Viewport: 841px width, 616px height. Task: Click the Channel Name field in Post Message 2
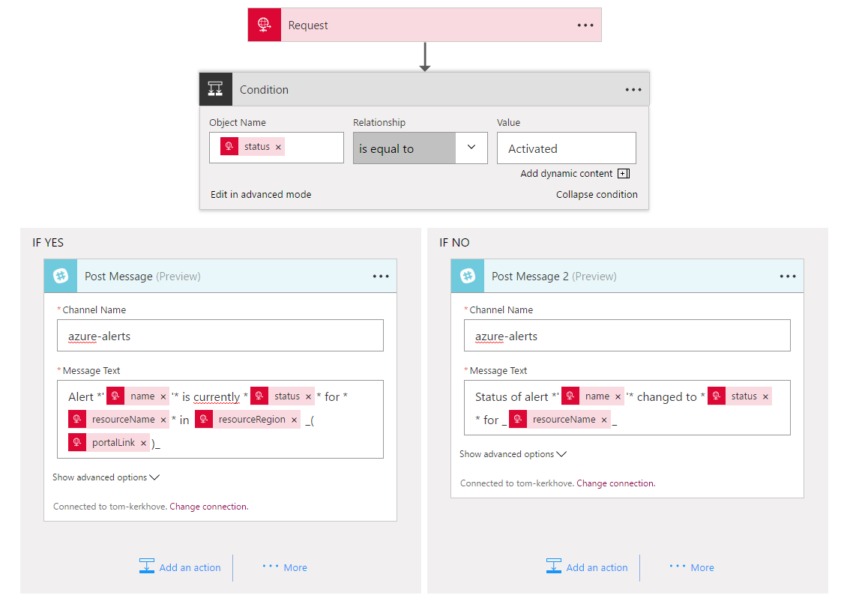627,335
